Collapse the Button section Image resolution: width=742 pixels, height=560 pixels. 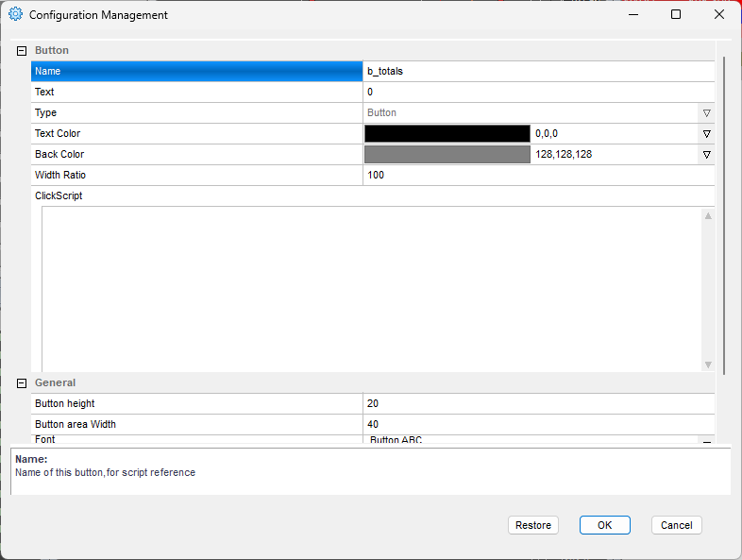pos(22,51)
